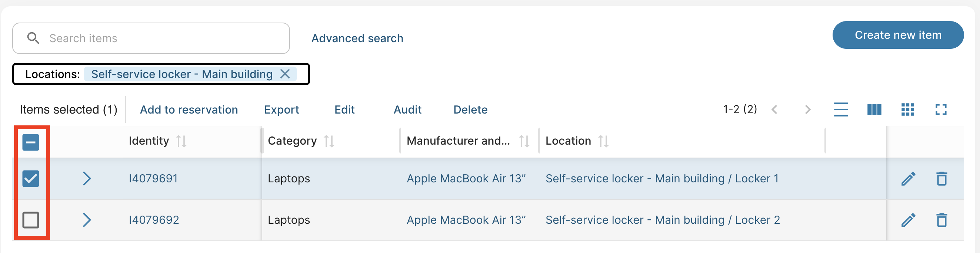Remove the Self-service locker location filter
Image resolution: width=980 pixels, height=253 pixels.
click(x=285, y=74)
